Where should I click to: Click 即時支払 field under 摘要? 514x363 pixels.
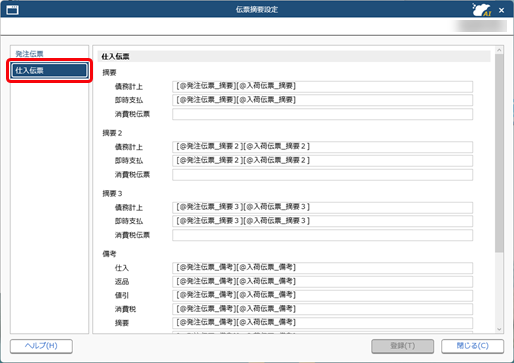click(x=322, y=100)
